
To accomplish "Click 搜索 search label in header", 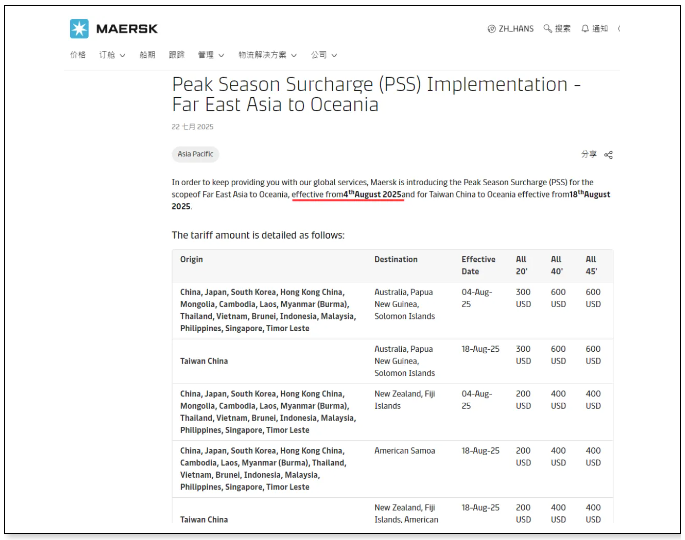I will [563, 29].
